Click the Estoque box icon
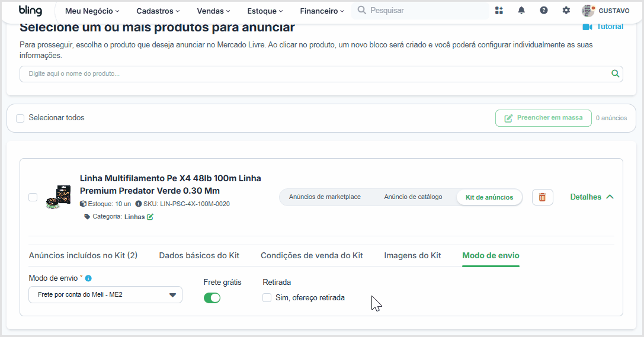The image size is (644, 337). click(83, 204)
